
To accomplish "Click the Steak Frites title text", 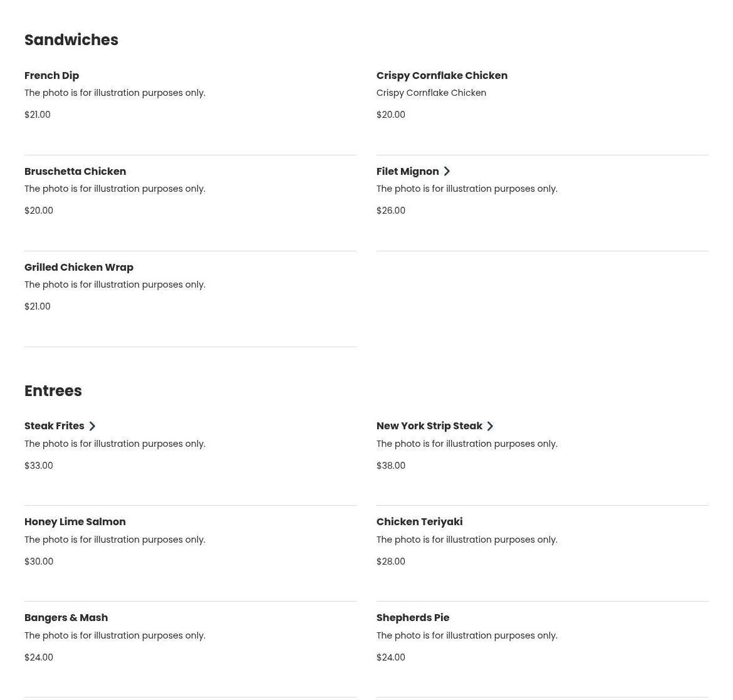I will click(55, 426).
